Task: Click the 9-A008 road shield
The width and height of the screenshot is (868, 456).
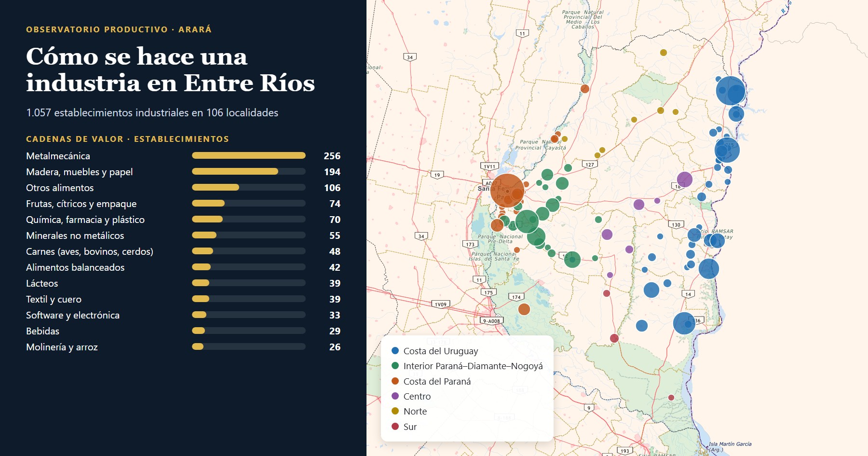Action: tap(492, 321)
